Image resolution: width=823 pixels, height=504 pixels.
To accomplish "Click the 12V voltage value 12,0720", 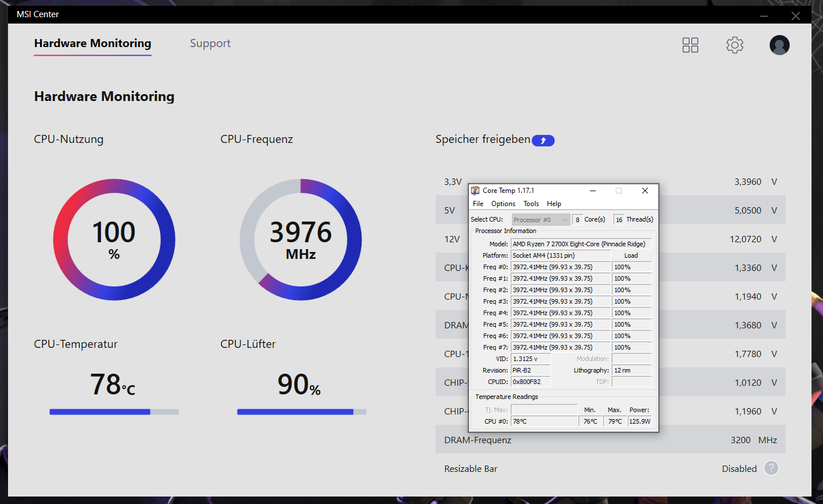I will click(x=746, y=239).
